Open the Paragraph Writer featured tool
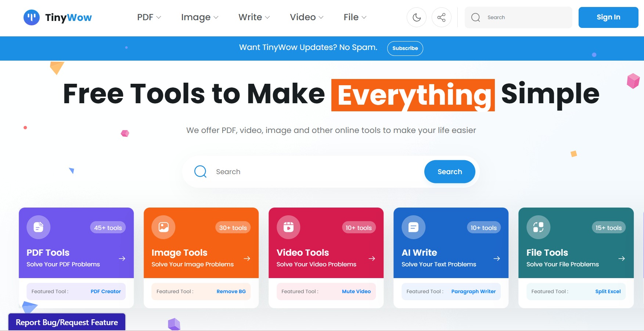 coord(474,291)
